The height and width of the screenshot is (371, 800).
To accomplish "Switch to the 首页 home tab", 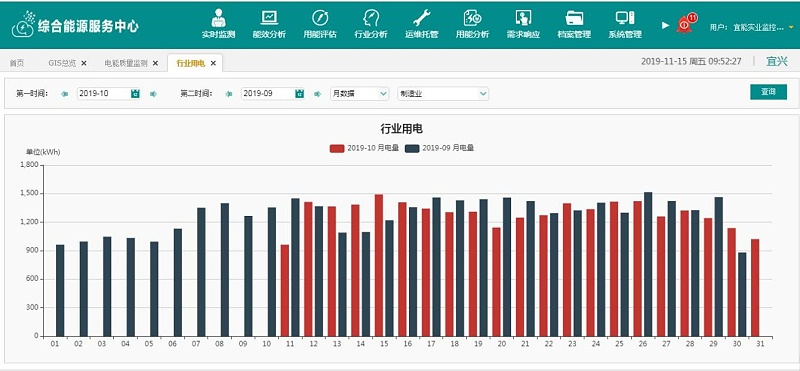I will click(17, 63).
